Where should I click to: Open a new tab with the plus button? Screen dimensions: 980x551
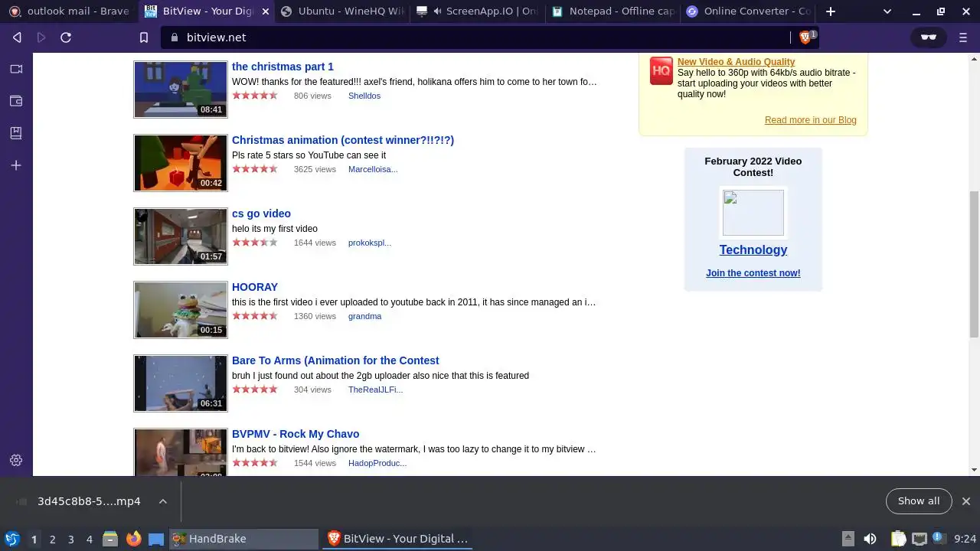click(x=831, y=11)
